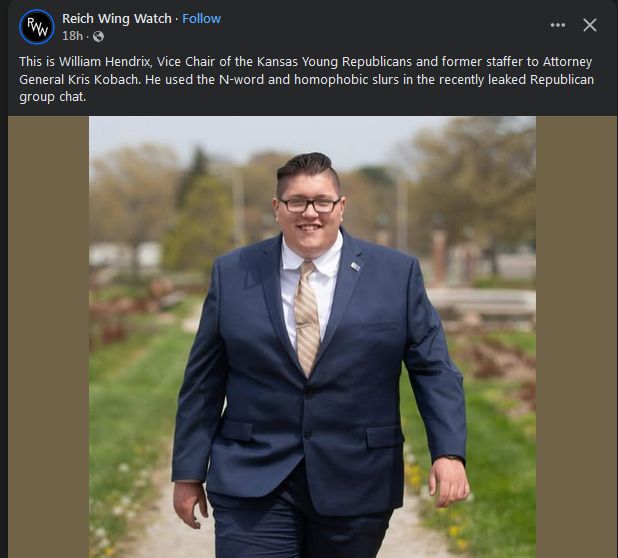
Task: Open the post's 18h timestamp link
Action: [x=72, y=36]
